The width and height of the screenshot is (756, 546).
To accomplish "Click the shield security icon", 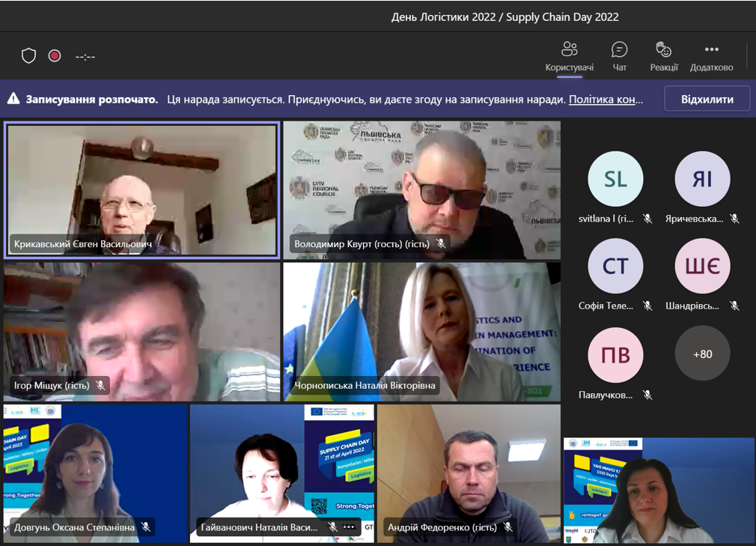I will click(28, 56).
